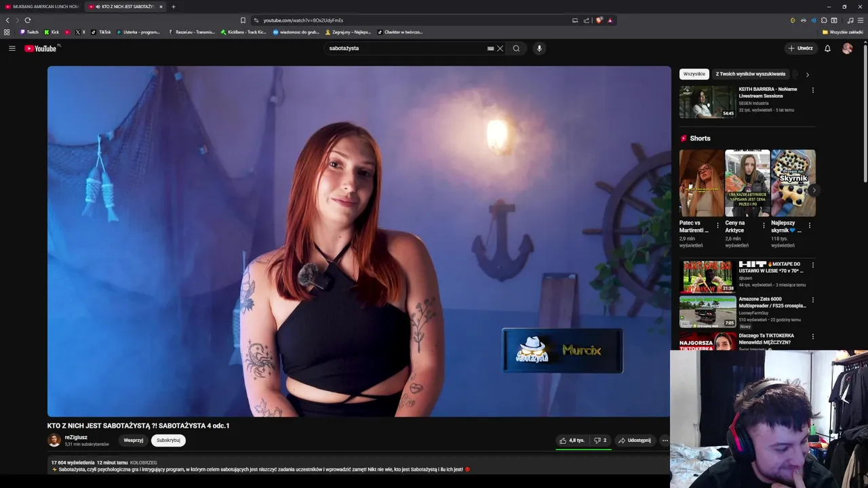The width and height of the screenshot is (868, 488).
Task: Select Z Twoich wyników wyszukiwania chip
Action: point(750,74)
